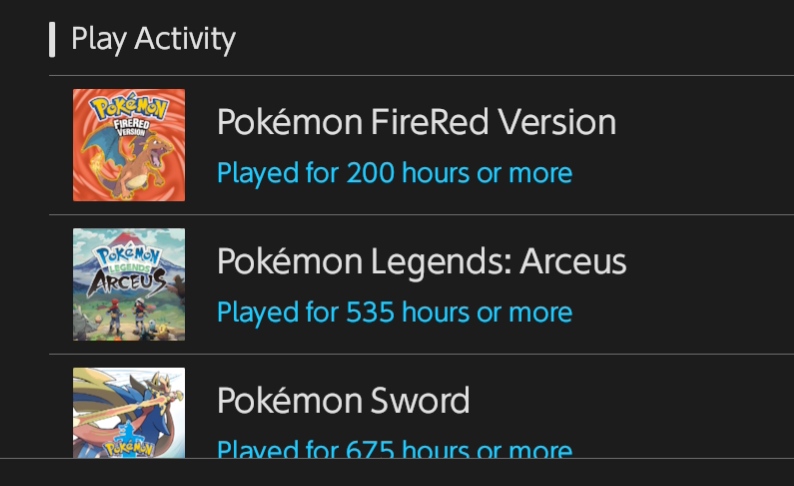
Task: Select the Pokémon FireRed Version title
Action: (416, 122)
